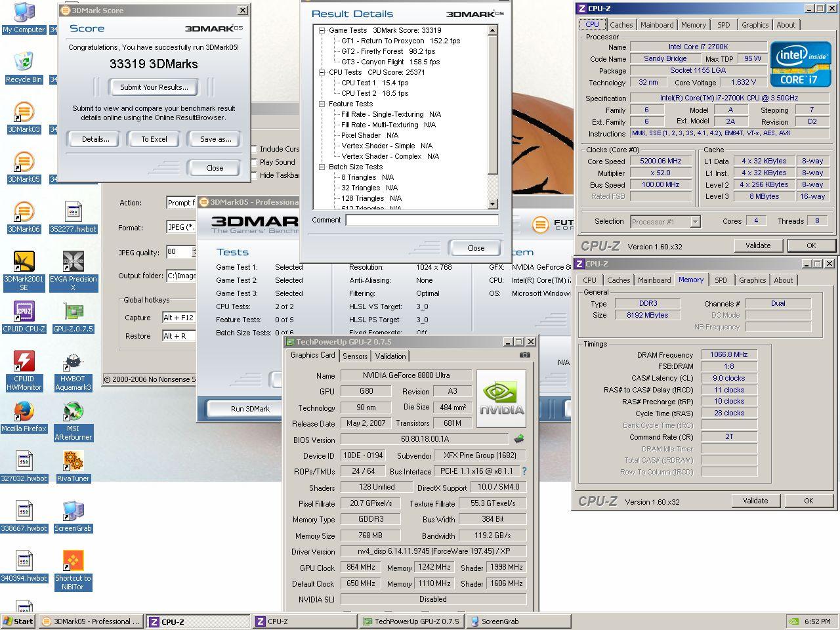The width and height of the screenshot is (840, 630).
Task: Click the Result Details scrollbar down arrow
Action: (x=493, y=204)
